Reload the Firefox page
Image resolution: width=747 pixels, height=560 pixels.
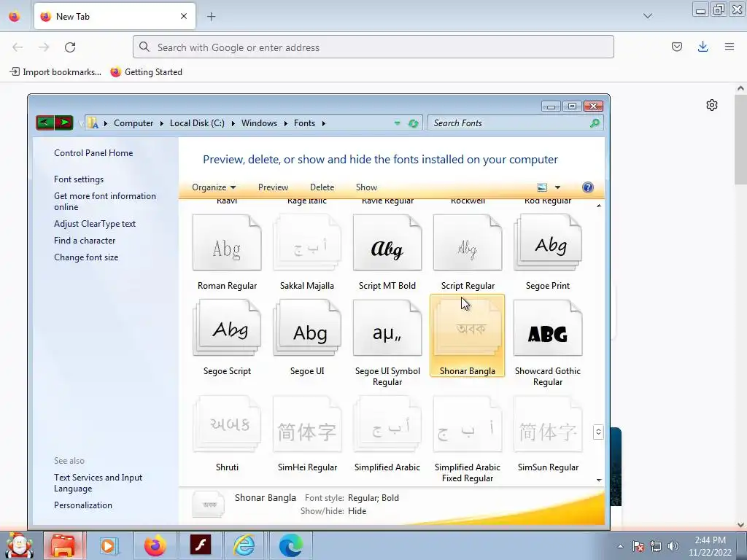[x=70, y=47]
